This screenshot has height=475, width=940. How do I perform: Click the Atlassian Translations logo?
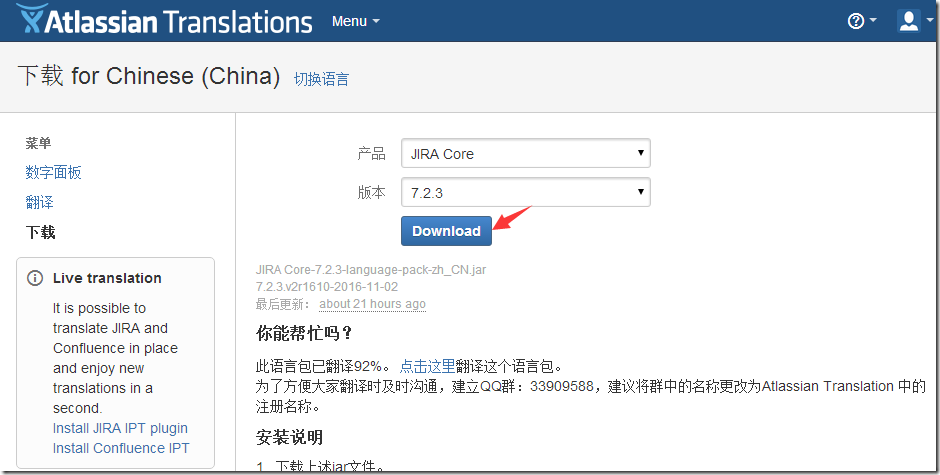click(x=165, y=20)
